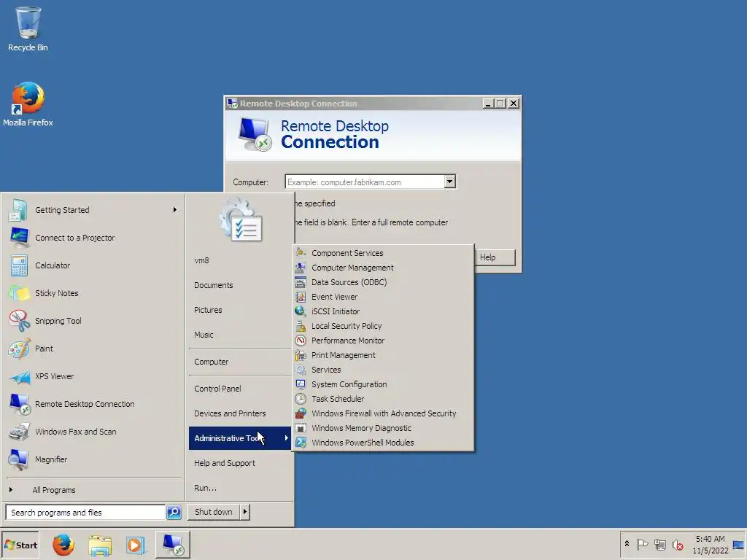
Task: Open Windows Fax and Scan icon
Action: pyautogui.click(x=19, y=432)
